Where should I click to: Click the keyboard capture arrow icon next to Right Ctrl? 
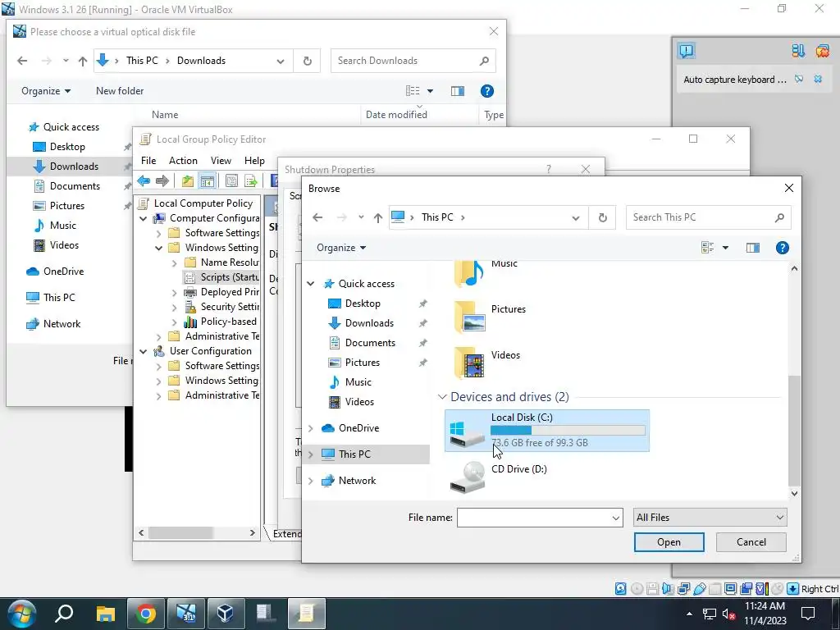[793, 589]
